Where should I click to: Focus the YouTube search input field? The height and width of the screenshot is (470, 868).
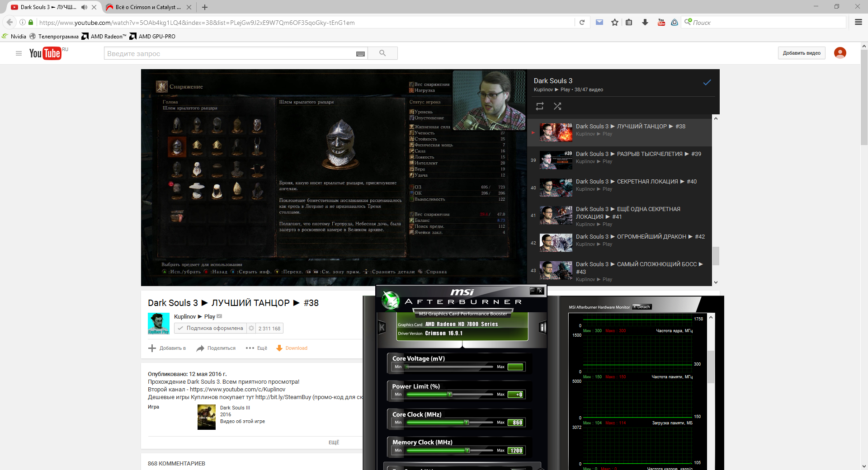(230, 53)
